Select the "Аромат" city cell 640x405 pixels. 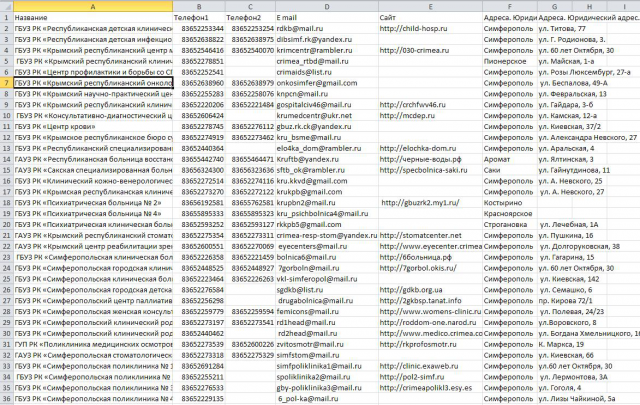tap(510, 159)
